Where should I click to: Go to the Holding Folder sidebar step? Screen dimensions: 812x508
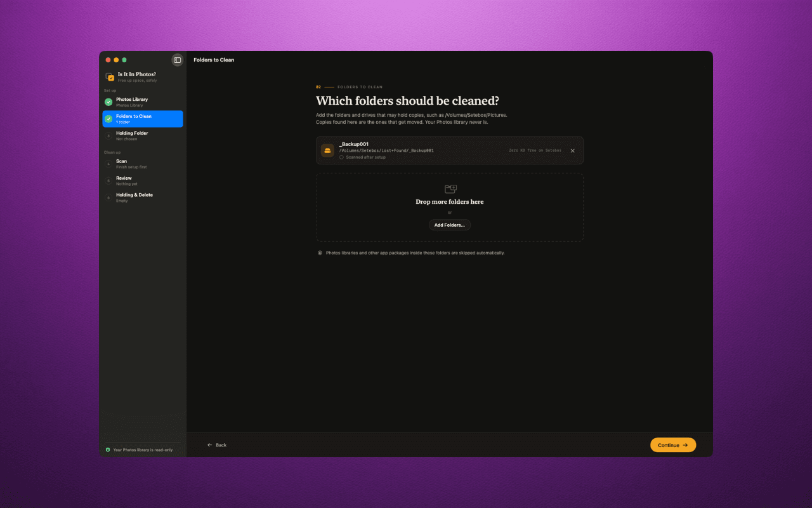click(x=143, y=136)
